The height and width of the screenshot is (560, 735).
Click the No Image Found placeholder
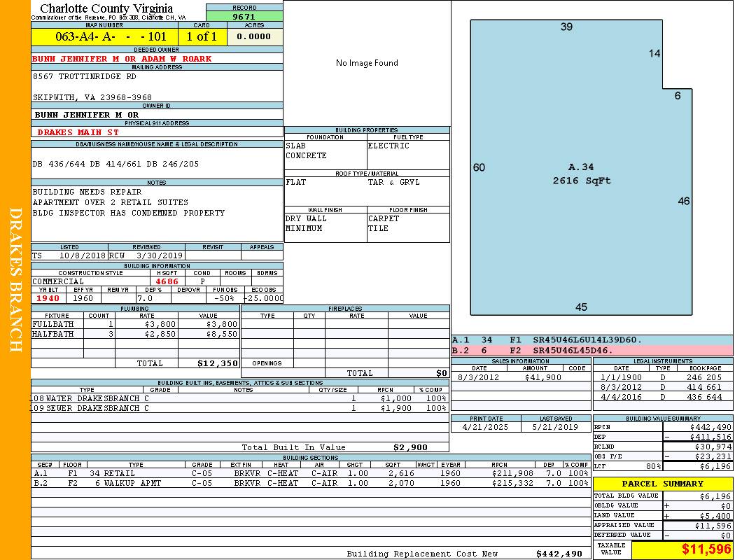[367, 63]
